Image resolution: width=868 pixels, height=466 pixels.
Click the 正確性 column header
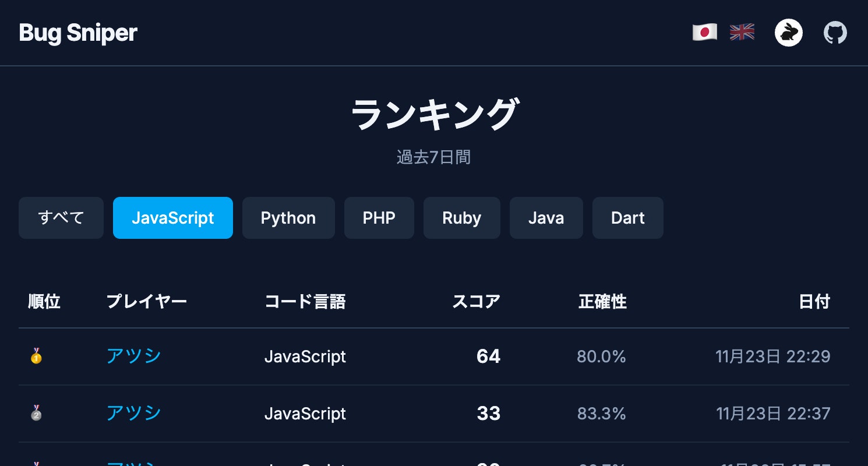tap(602, 301)
